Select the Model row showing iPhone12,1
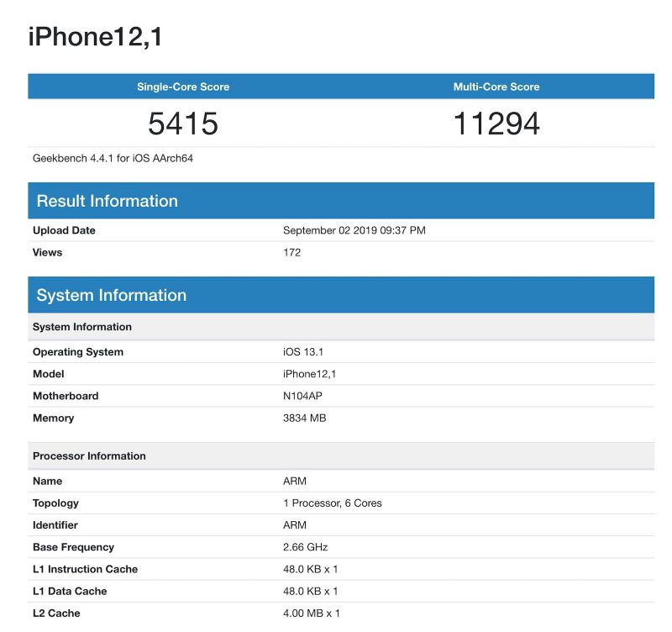Image resolution: width=672 pixels, height=632 pixels. 310,373
